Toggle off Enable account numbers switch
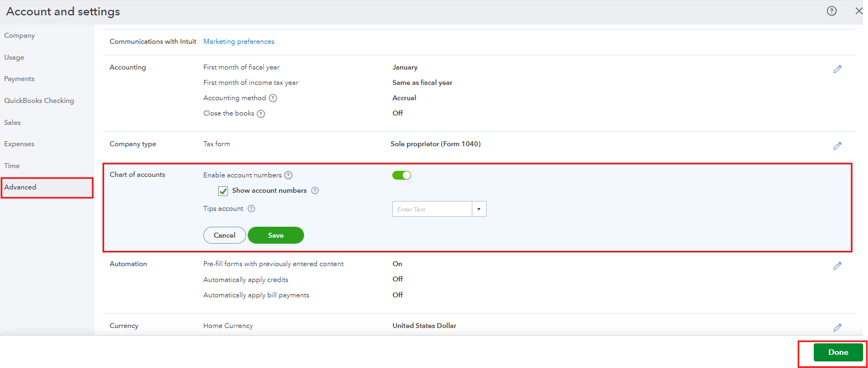 [x=402, y=175]
